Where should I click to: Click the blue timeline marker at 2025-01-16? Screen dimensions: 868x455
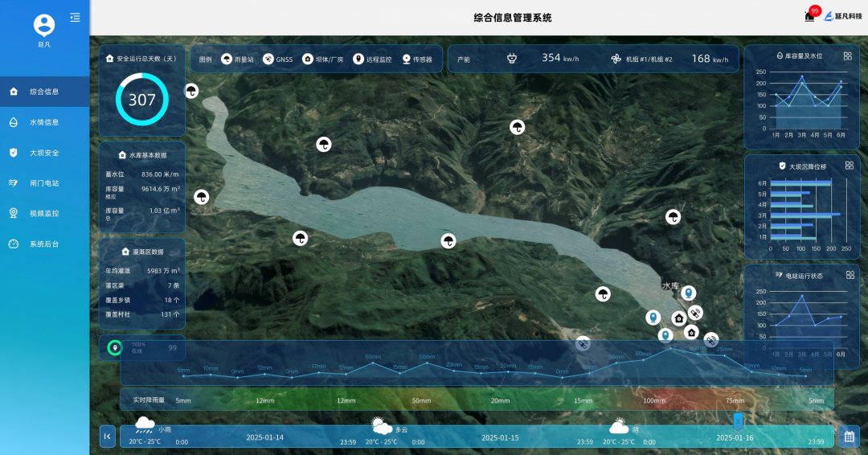(x=738, y=421)
